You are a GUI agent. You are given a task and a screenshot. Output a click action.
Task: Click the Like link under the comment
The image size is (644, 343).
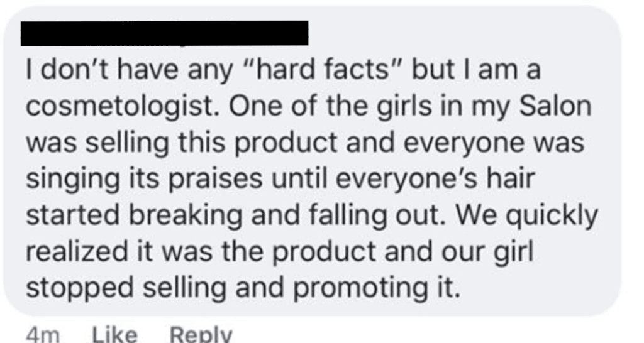(x=114, y=334)
